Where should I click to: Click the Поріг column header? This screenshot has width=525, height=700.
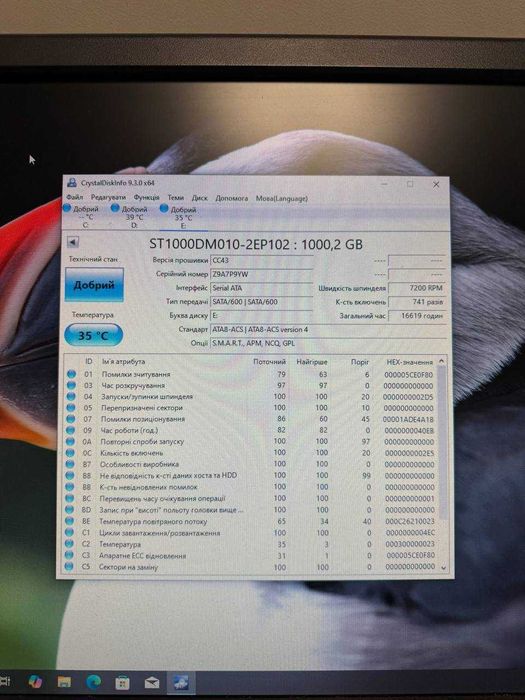[x=360, y=362]
